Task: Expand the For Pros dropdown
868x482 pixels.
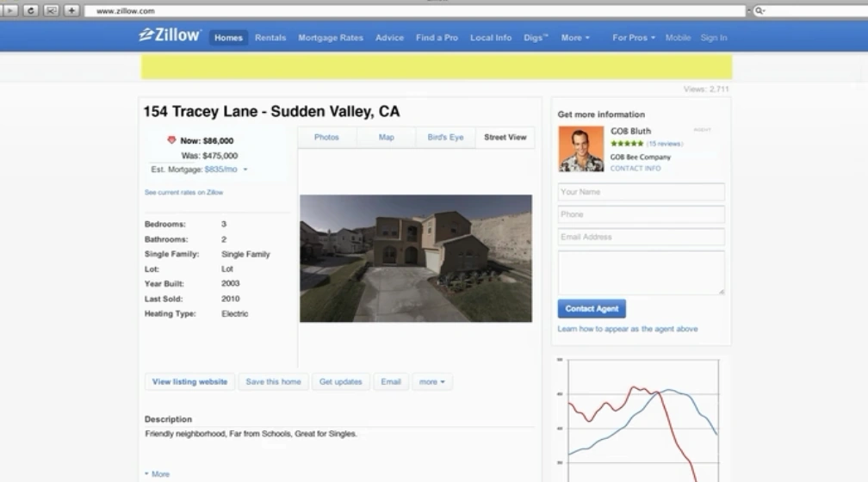Action: tap(633, 38)
